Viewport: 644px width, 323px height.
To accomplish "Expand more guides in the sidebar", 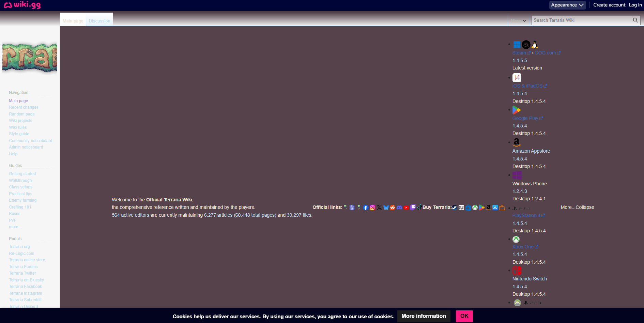I will pyautogui.click(x=15, y=227).
